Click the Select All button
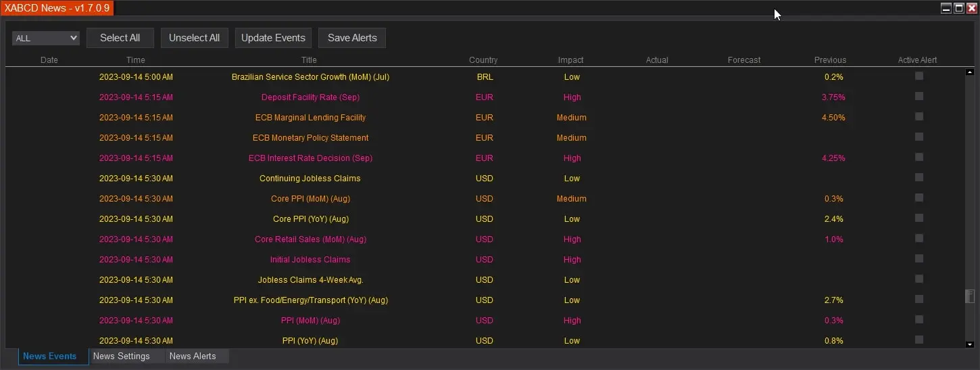The image size is (980, 370). click(x=120, y=38)
